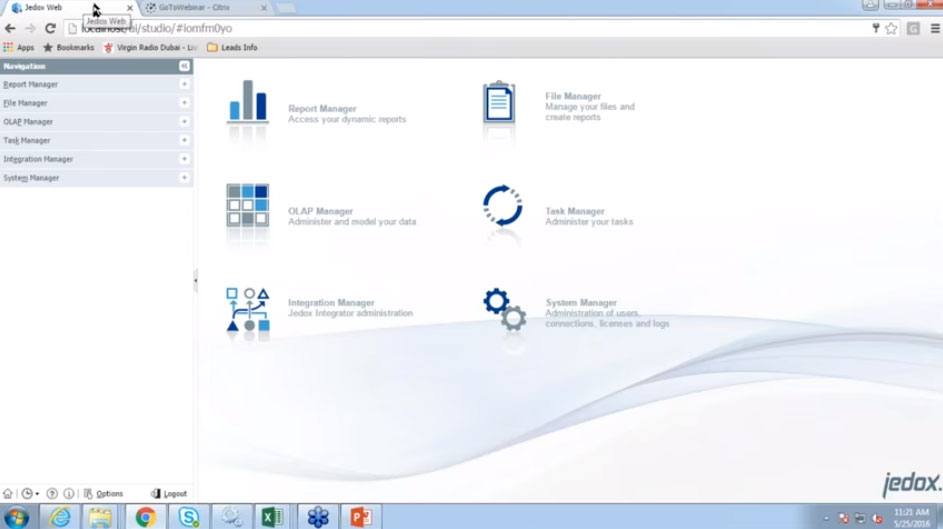The image size is (943, 529).
Task: Open Excel from the Windows taskbar
Action: pyautogui.click(x=270, y=516)
